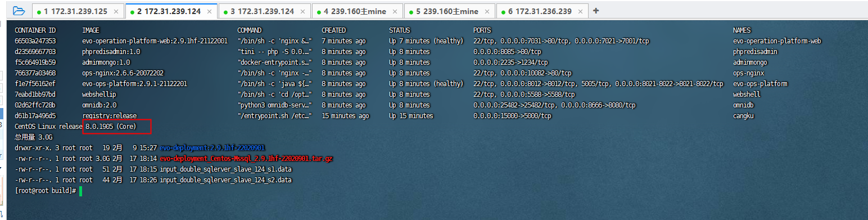Click image name webshellip
Viewport: 868px width, 220px height.
99,95
